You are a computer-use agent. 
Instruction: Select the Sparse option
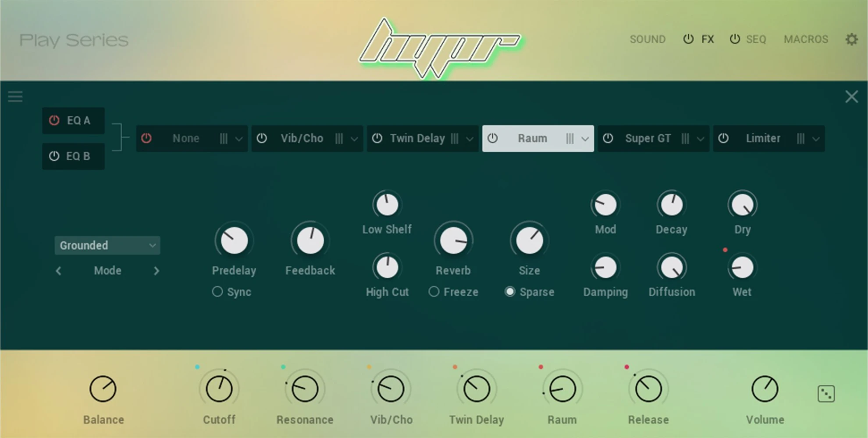coord(510,292)
